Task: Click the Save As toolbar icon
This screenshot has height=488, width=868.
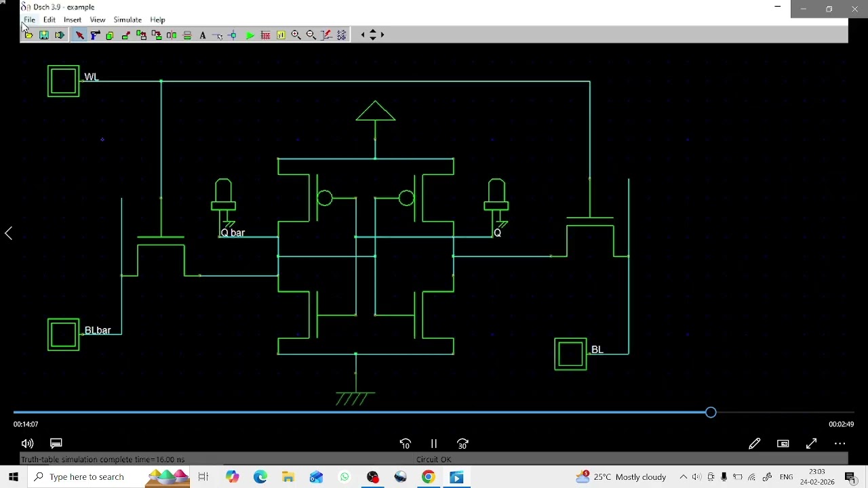Action: (59, 35)
